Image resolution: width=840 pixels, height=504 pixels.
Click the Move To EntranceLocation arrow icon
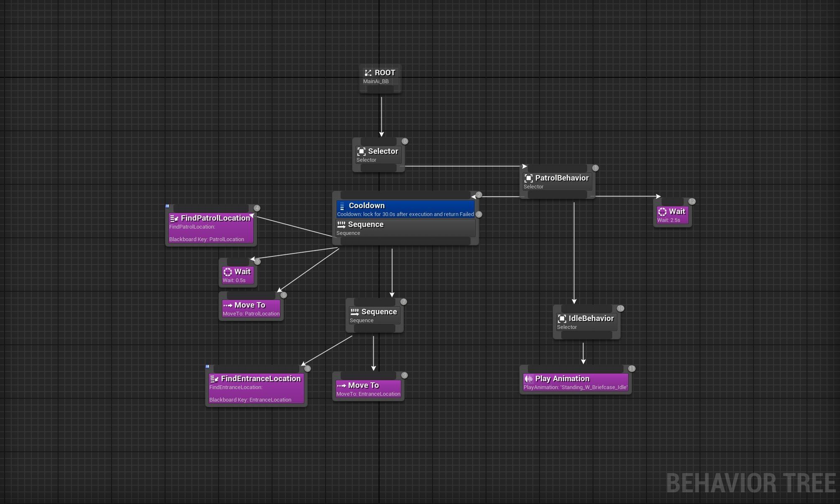pyautogui.click(x=341, y=386)
